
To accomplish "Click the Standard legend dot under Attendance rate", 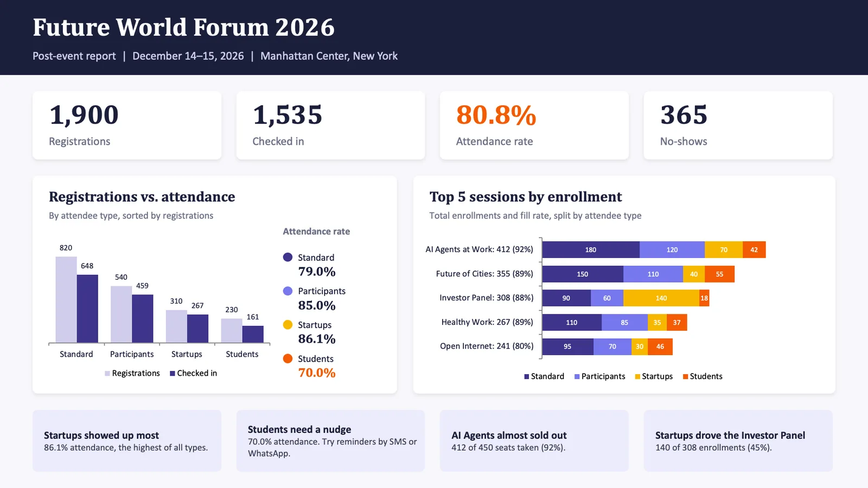I will [x=288, y=257].
